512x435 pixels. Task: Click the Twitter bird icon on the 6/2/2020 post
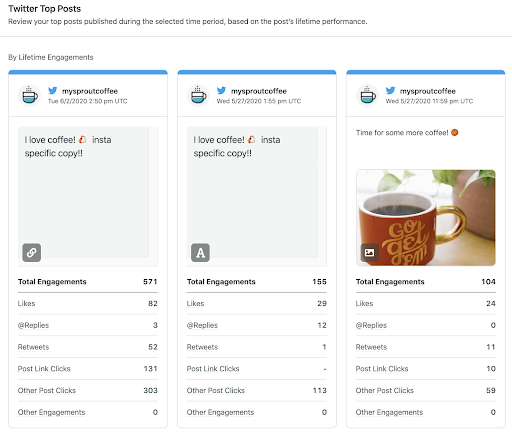(x=53, y=91)
